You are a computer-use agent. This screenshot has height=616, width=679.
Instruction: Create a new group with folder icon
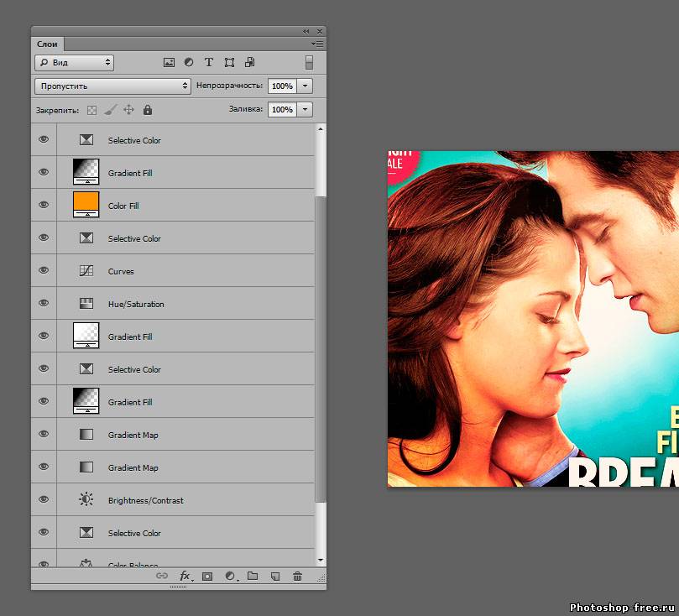pos(253,577)
